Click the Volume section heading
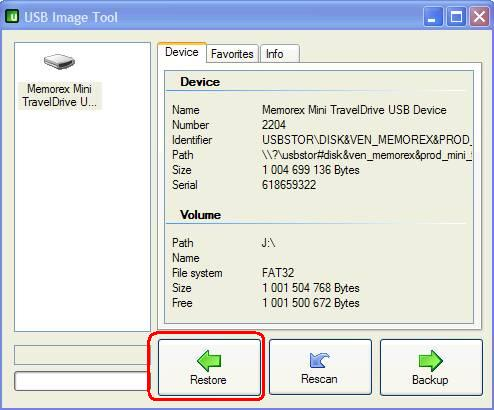 [x=200, y=215]
